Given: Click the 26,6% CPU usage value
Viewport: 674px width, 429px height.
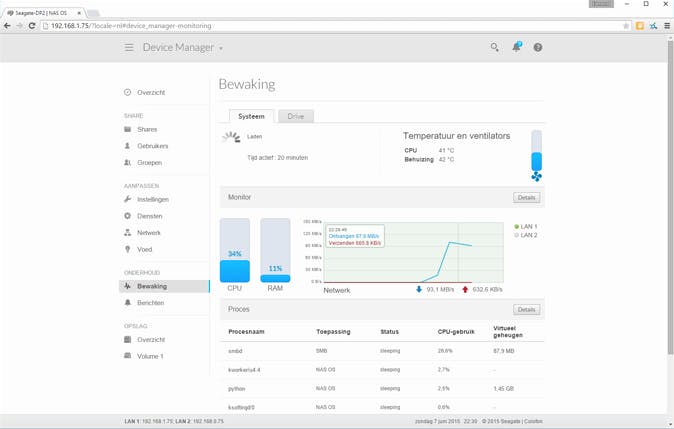Looking at the screenshot, I should 445,351.
